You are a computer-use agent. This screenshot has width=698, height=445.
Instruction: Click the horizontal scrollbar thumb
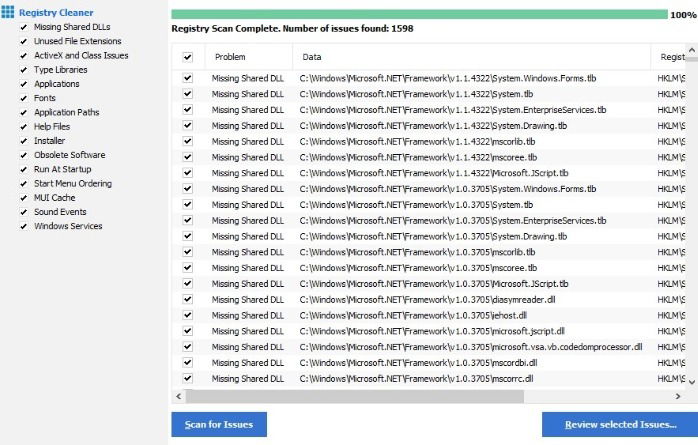click(x=355, y=396)
